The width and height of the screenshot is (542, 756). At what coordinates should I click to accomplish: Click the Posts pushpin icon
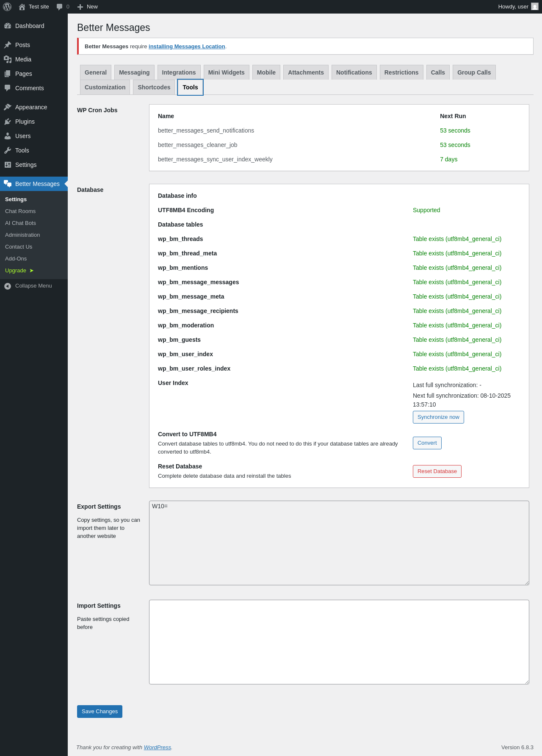8,45
